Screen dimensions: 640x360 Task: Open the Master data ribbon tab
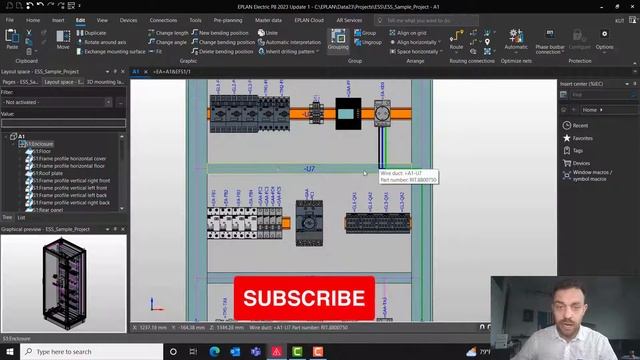point(268,20)
